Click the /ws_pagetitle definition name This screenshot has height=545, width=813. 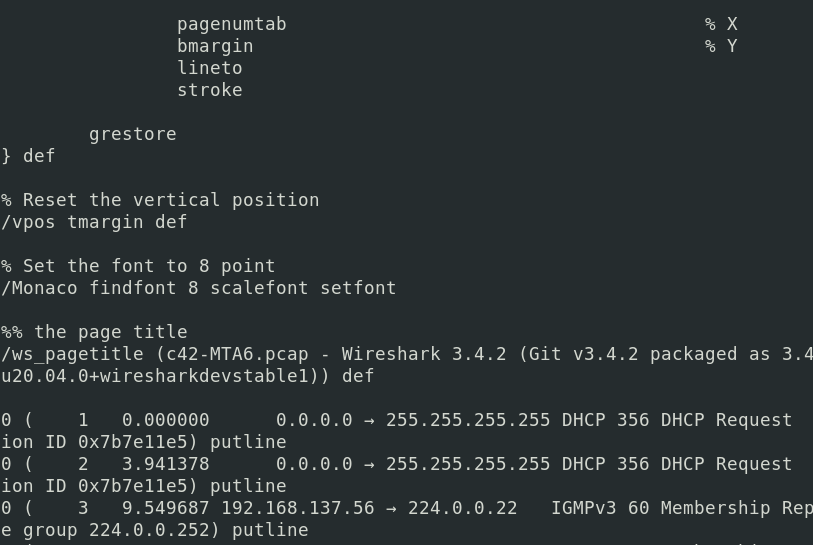[x=72, y=354]
